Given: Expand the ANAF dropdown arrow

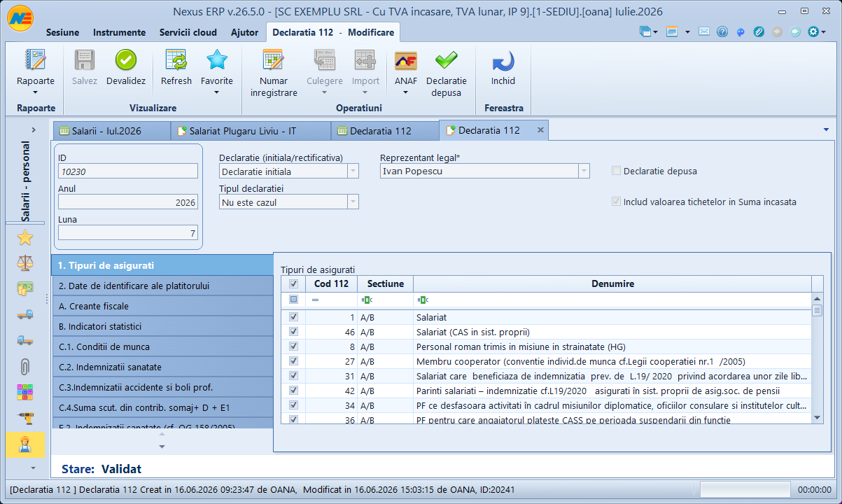Looking at the screenshot, I should pos(406,92).
